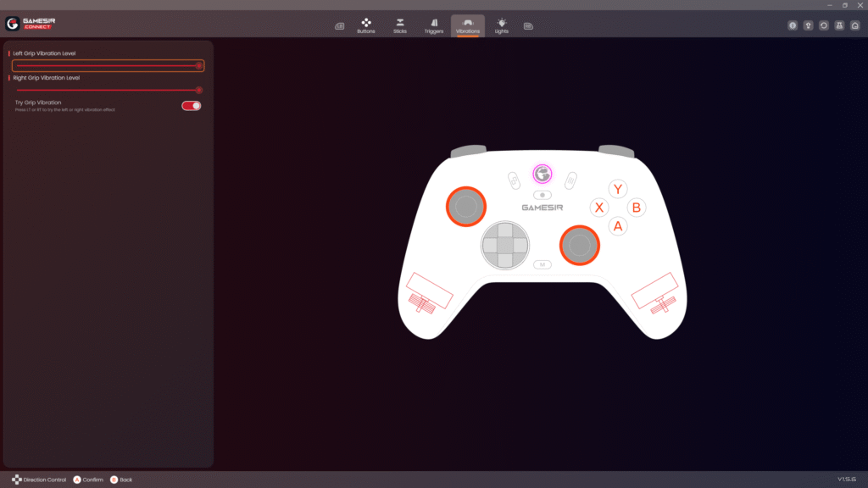Click the home icon in top-right toolbar
The image size is (868, 488).
pos(854,25)
